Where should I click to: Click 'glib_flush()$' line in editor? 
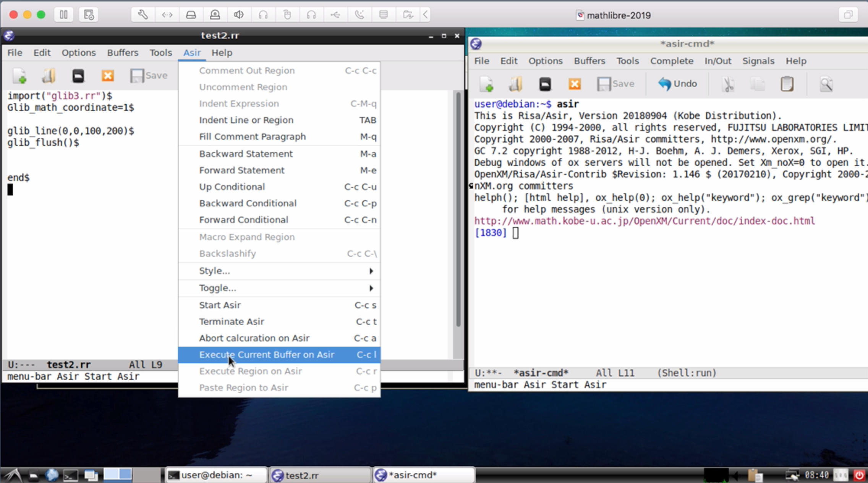(x=43, y=143)
